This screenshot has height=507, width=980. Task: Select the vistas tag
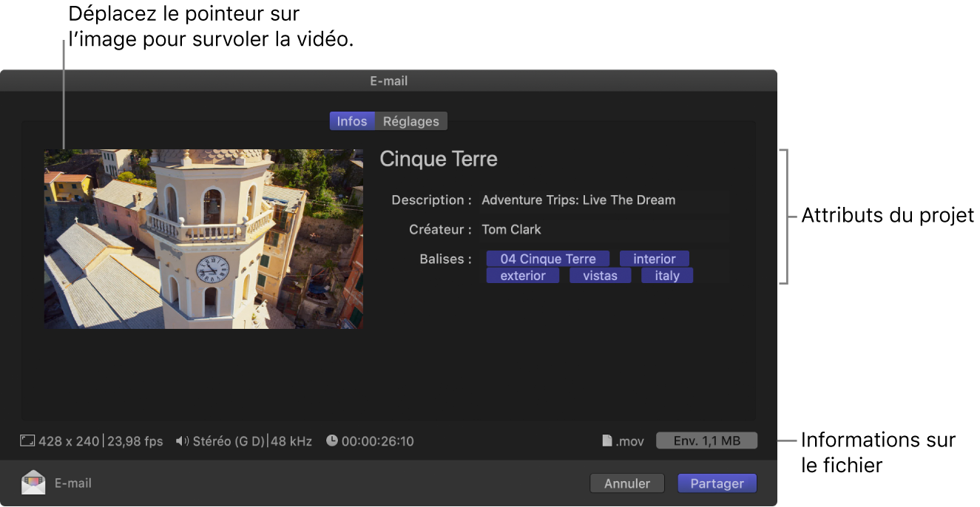pyautogui.click(x=600, y=275)
